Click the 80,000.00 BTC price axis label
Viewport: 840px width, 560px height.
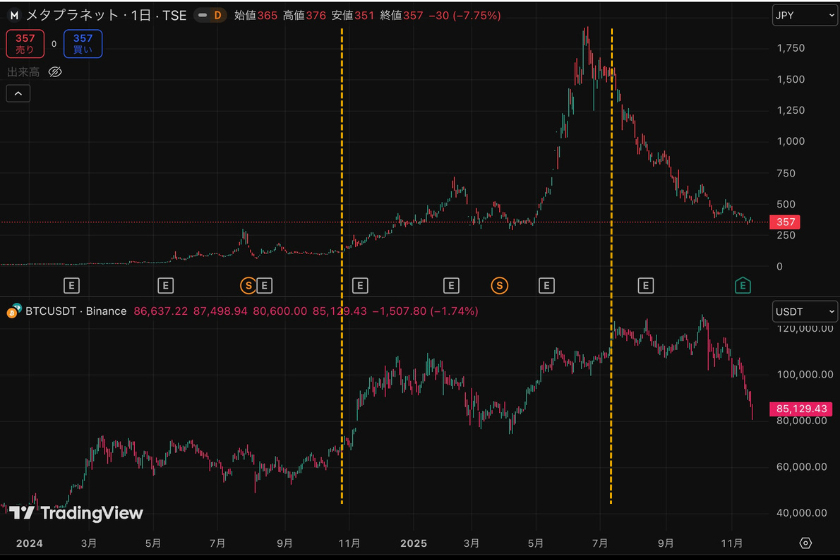coord(802,421)
